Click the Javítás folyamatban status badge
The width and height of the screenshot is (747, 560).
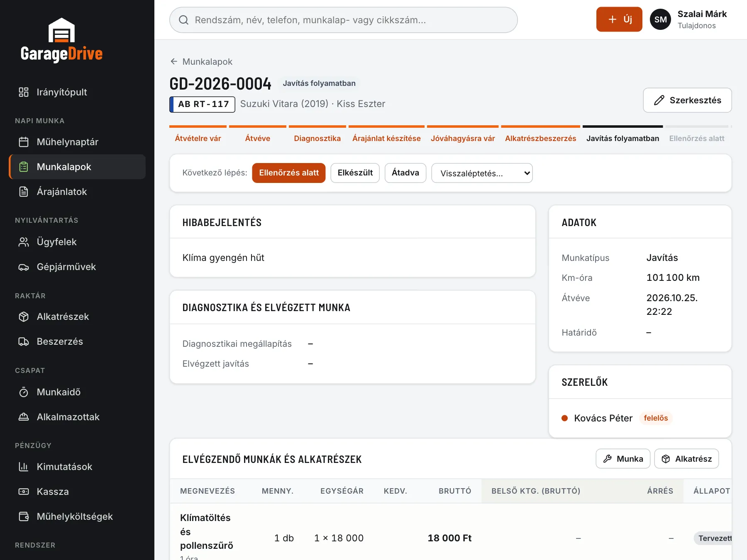[319, 83]
